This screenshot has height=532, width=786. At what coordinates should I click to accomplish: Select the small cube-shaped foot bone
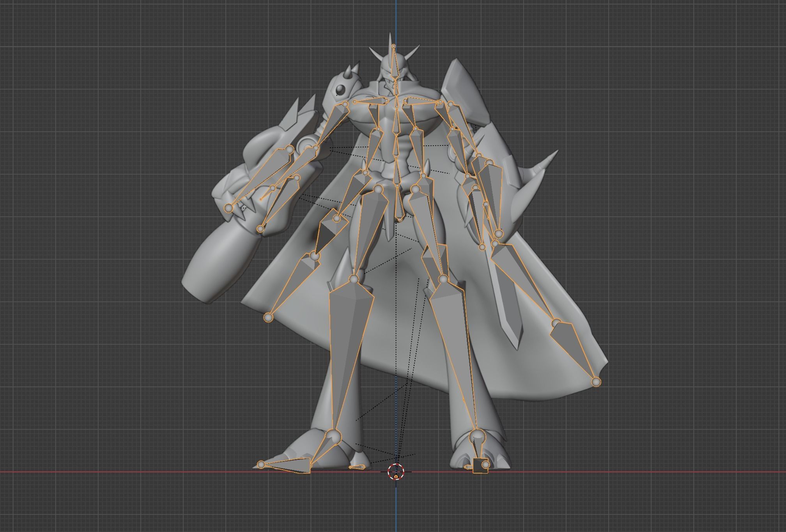pyautogui.click(x=480, y=465)
